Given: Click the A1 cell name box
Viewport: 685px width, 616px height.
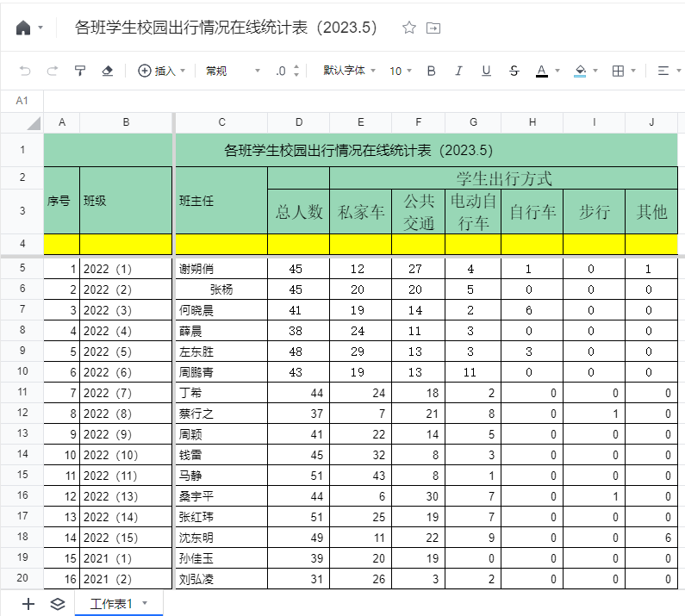Looking at the screenshot, I should (22, 101).
